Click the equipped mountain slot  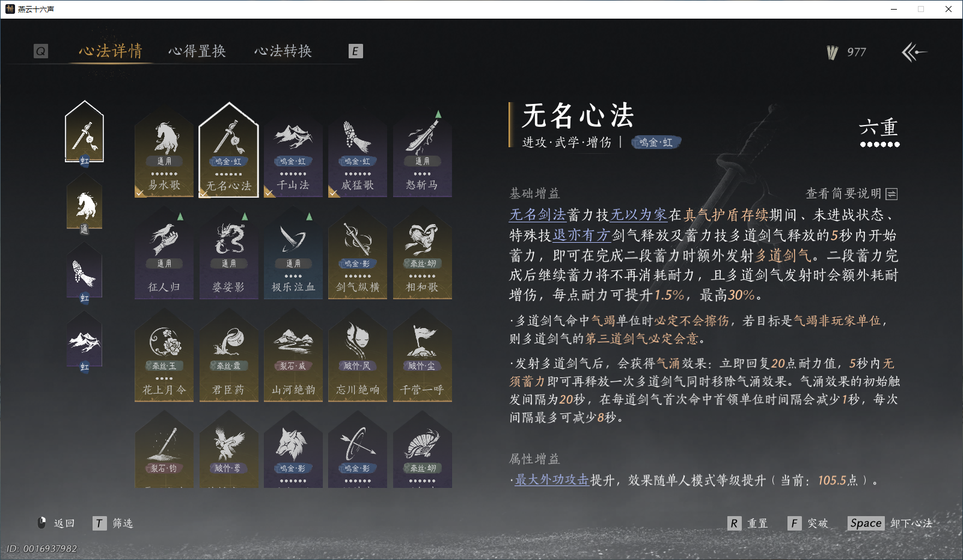point(85,342)
